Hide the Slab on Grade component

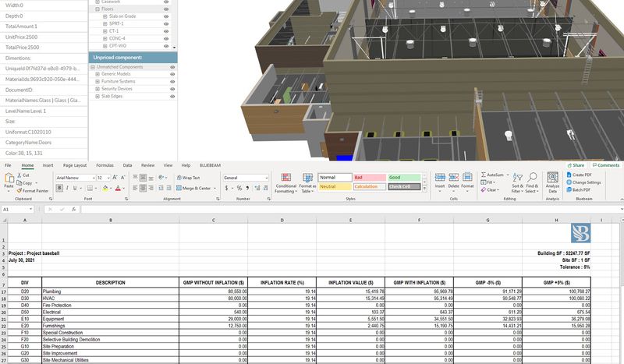coord(167,16)
